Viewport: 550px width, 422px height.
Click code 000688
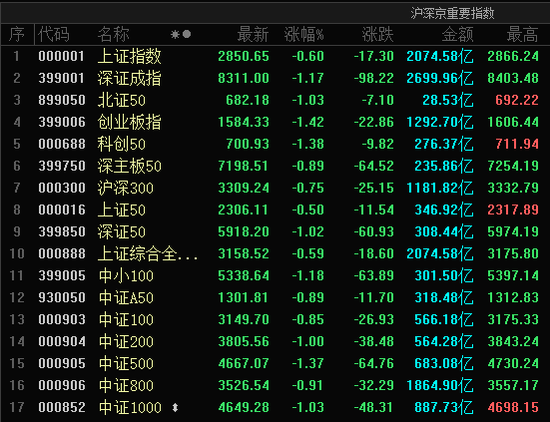coord(62,144)
